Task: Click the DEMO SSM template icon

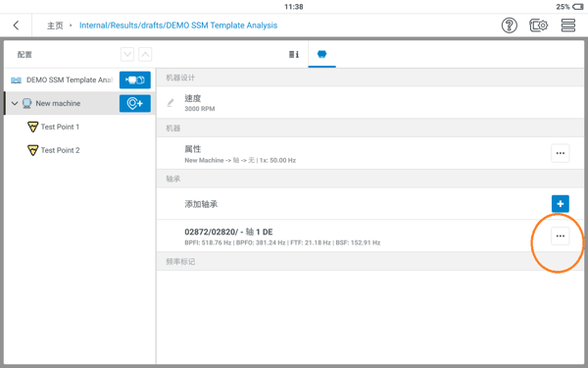Action: pos(16,80)
